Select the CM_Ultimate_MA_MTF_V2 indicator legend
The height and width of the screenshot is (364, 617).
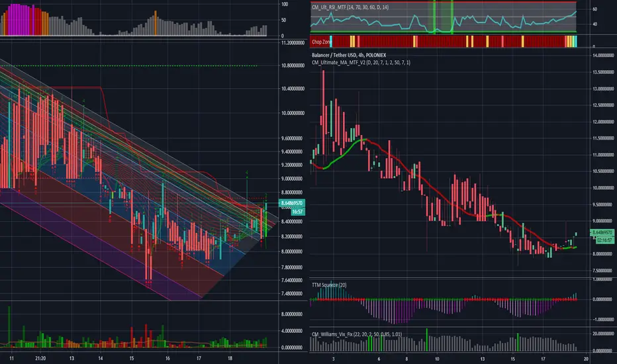[x=361, y=62]
